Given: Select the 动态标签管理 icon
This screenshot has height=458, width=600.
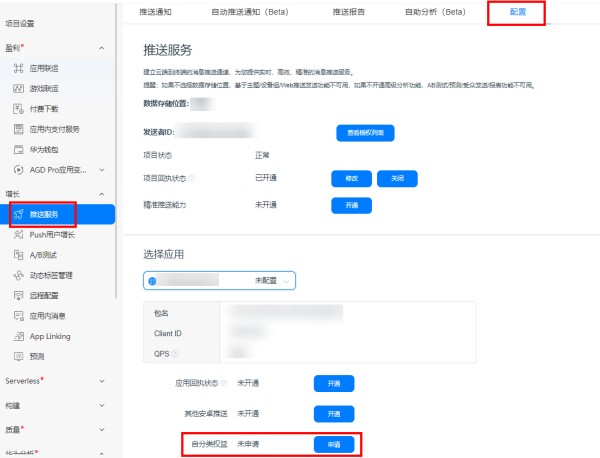Looking at the screenshot, I should [x=18, y=275].
